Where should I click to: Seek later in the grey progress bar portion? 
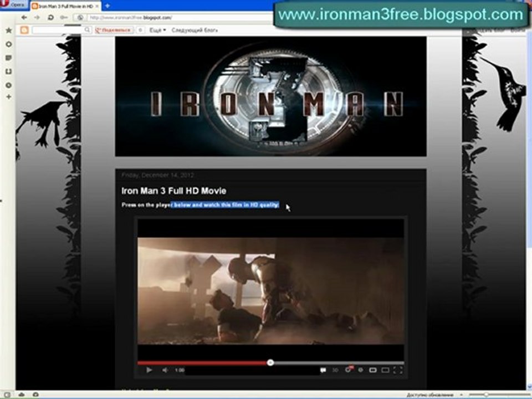(x=339, y=362)
